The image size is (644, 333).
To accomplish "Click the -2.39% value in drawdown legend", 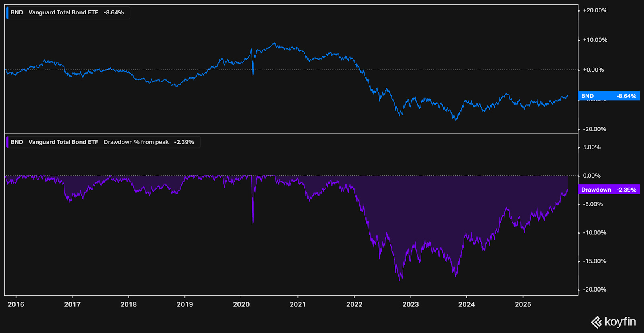I will [184, 142].
